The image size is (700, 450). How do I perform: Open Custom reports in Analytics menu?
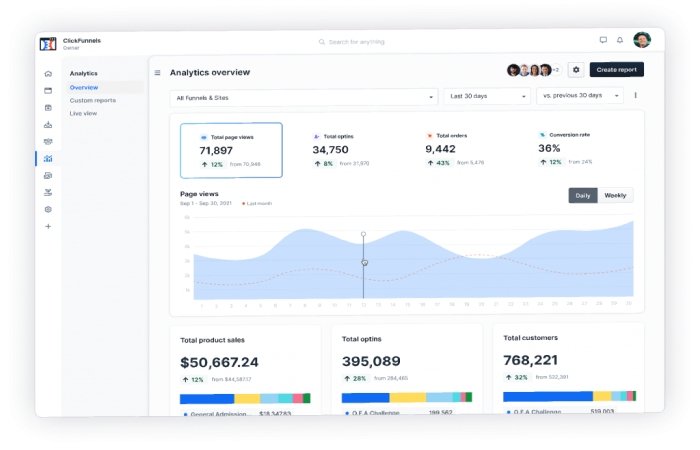(92, 100)
